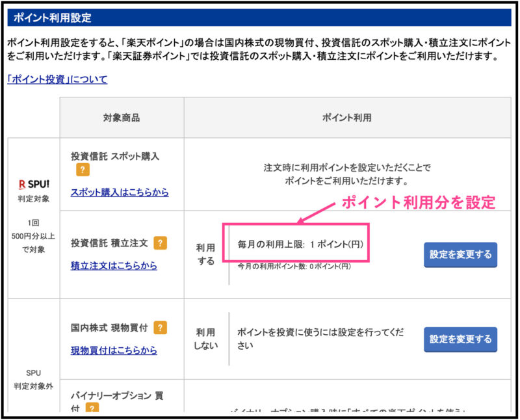Click the ポイント利用 column header
The width and height of the screenshot is (520, 420).
tap(347, 118)
